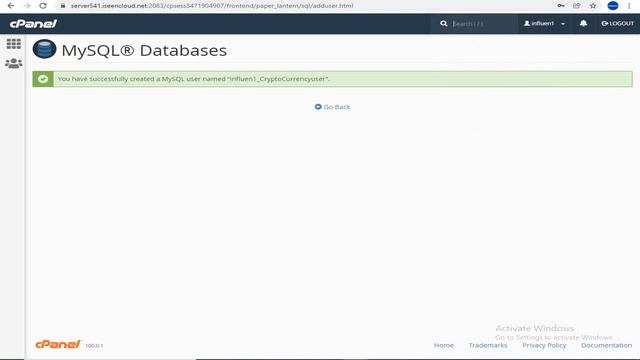This screenshot has height=360, width=640.
Task: Open the browser three-dot menu
Action: (x=629, y=6)
